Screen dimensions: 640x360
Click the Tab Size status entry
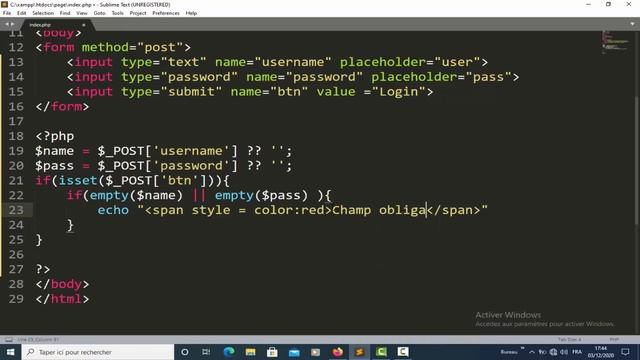(x=569, y=339)
